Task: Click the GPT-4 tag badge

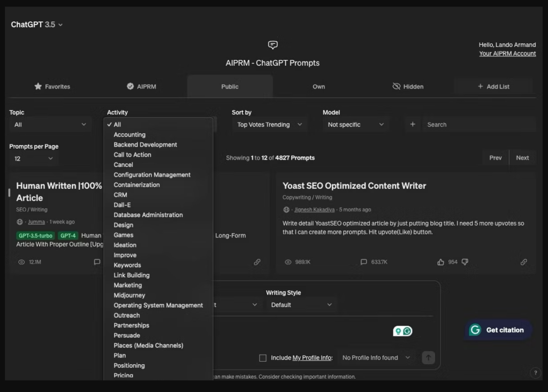Action: pos(68,236)
